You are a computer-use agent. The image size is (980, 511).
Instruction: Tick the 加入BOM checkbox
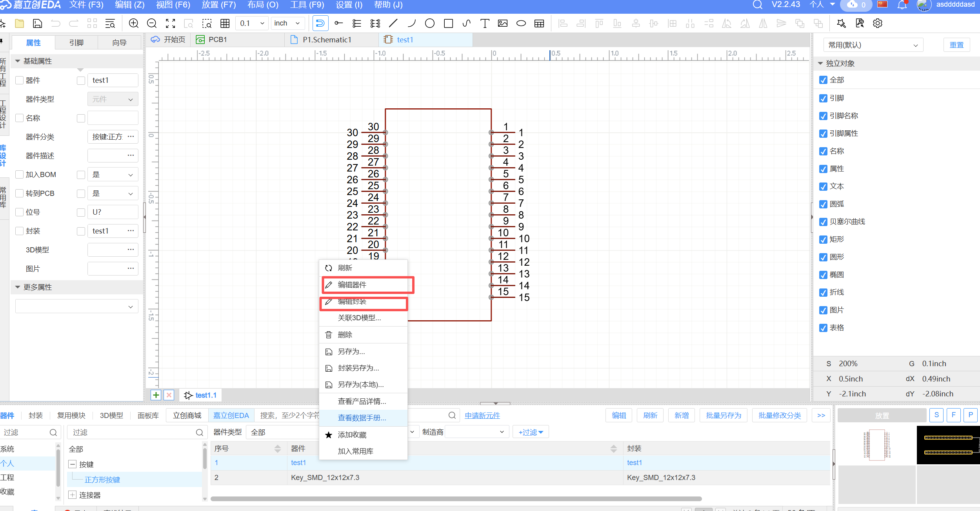pyautogui.click(x=19, y=175)
